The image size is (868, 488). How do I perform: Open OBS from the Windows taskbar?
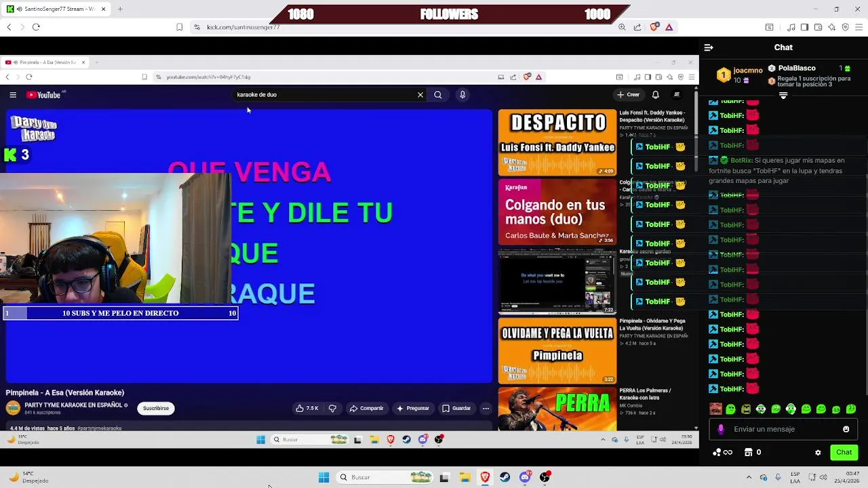545,477
